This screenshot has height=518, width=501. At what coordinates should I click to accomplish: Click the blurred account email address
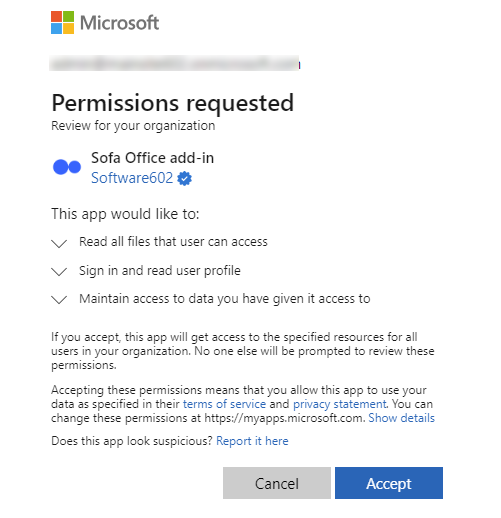[x=174, y=63]
